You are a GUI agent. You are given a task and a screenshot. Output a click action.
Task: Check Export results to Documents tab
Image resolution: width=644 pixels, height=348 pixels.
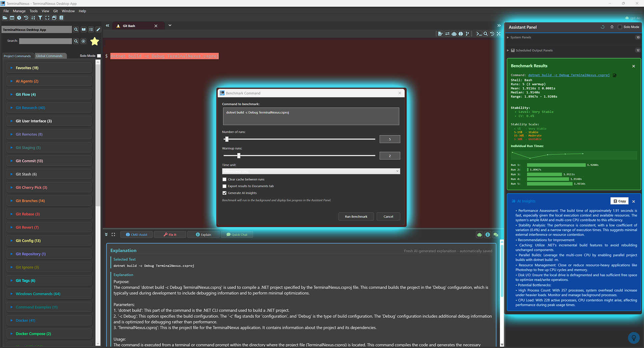tap(224, 186)
